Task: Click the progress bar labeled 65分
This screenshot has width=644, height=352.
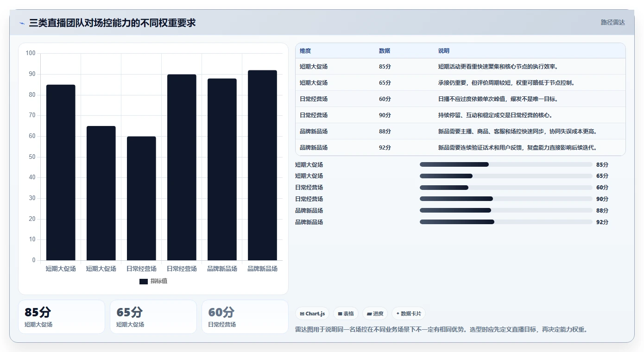Action: click(506, 176)
